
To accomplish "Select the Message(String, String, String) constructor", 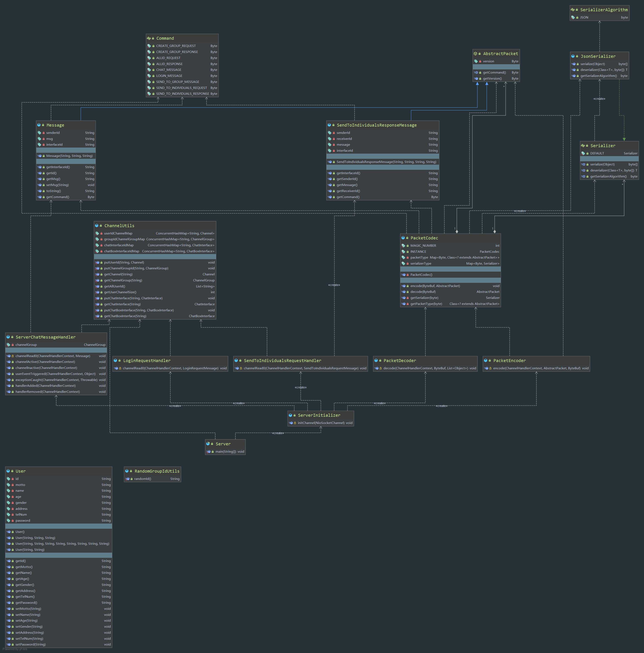I will (x=66, y=156).
